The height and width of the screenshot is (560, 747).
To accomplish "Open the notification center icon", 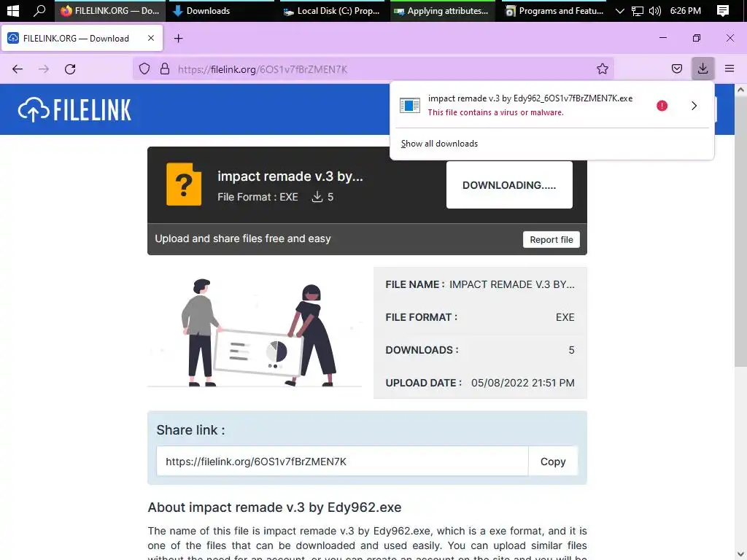I will click(x=723, y=10).
